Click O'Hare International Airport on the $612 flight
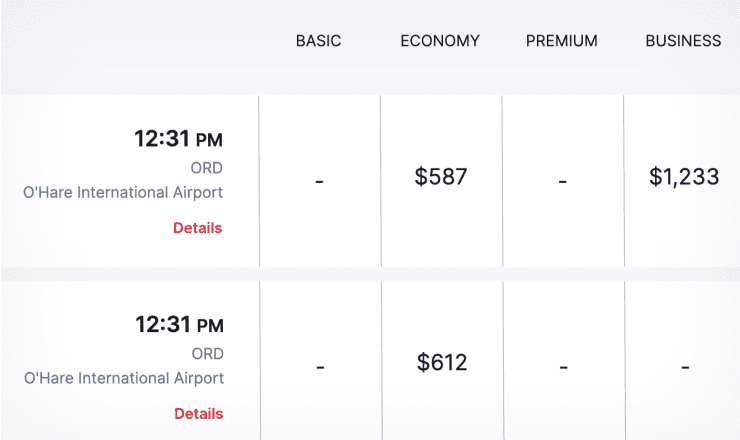The image size is (740, 440). [124, 378]
